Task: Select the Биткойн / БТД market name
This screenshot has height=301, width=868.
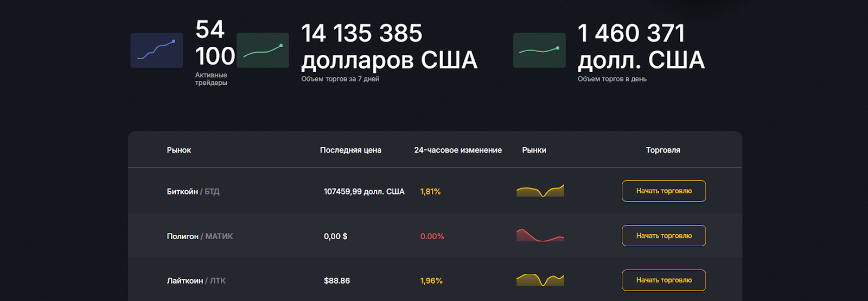Action: tap(193, 191)
